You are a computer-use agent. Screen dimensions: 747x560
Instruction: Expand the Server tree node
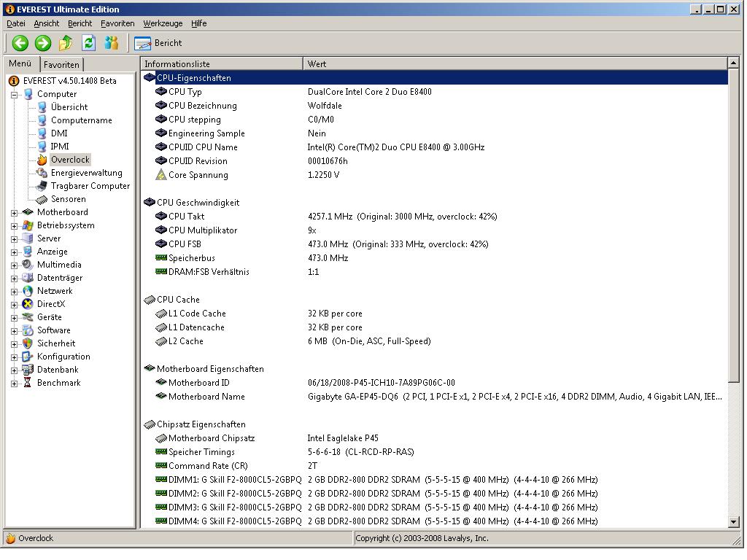click(x=15, y=239)
